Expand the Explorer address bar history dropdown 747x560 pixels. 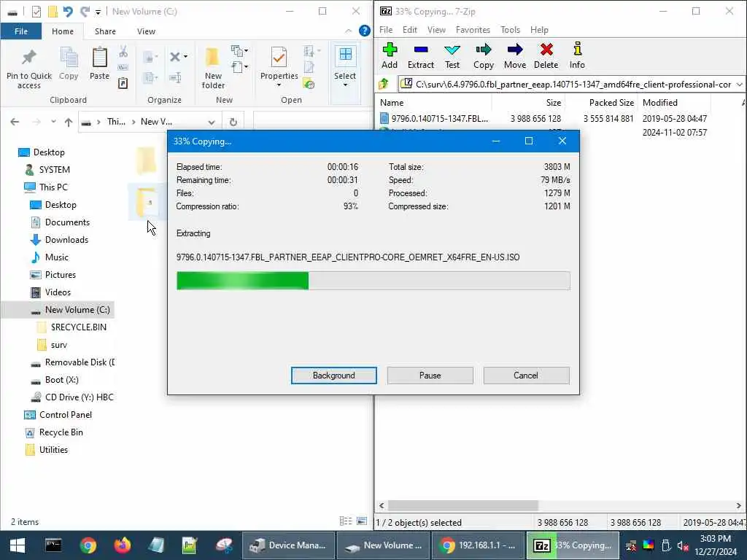[x=212, y=122]
